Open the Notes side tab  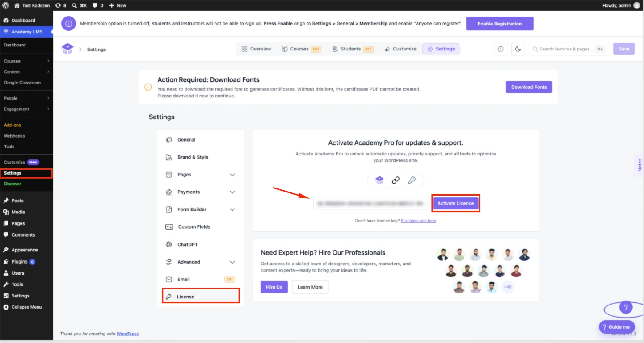point(640,165)
